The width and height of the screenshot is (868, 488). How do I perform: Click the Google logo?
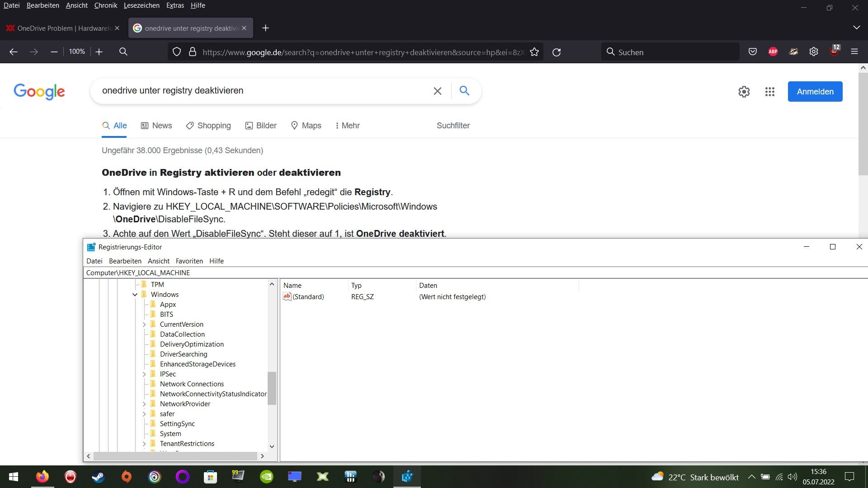pos(39,92)
